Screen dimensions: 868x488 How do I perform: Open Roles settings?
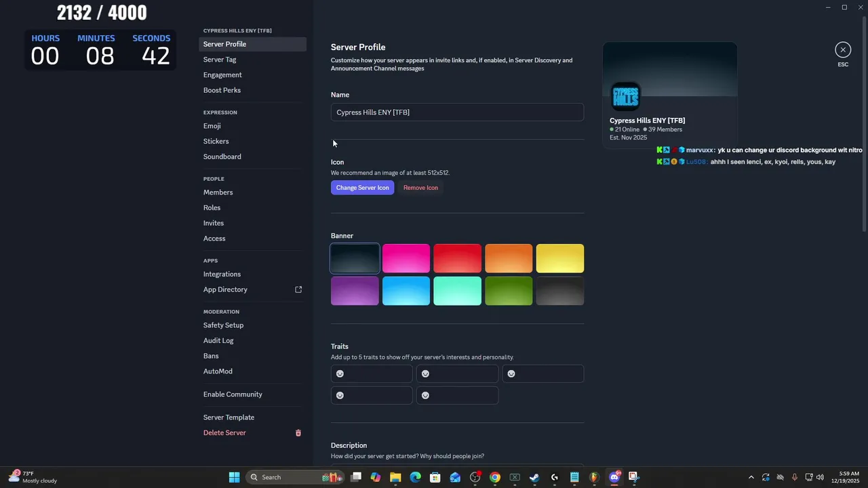coord(252,207)
